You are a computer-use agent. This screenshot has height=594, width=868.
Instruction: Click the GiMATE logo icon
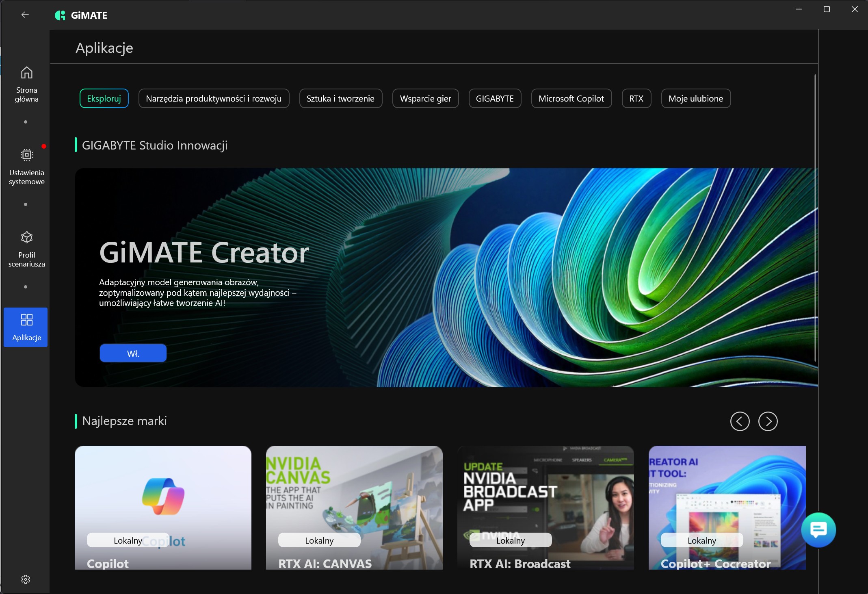tap(60, 15)
